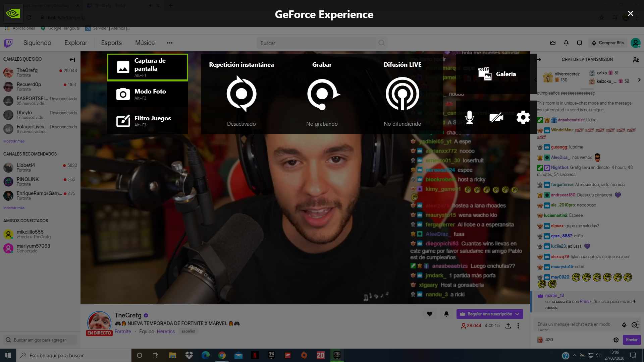Open chat settings gear icon

616,340
